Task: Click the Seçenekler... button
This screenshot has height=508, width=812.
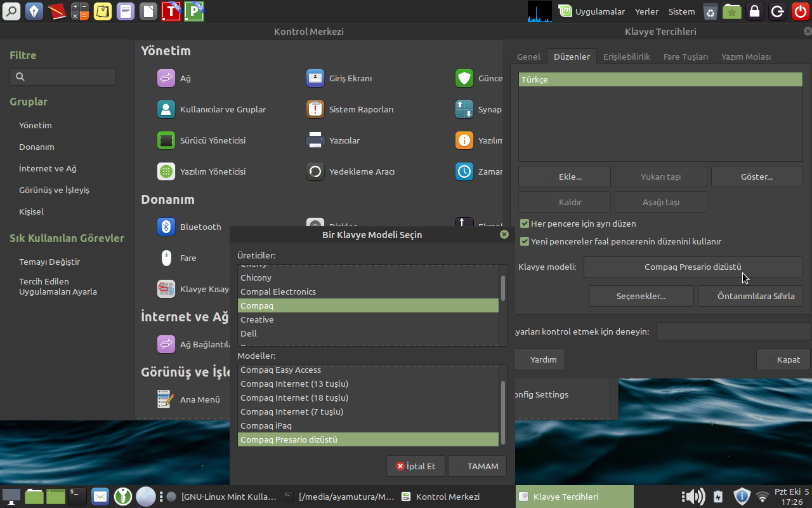Action: 641,296
